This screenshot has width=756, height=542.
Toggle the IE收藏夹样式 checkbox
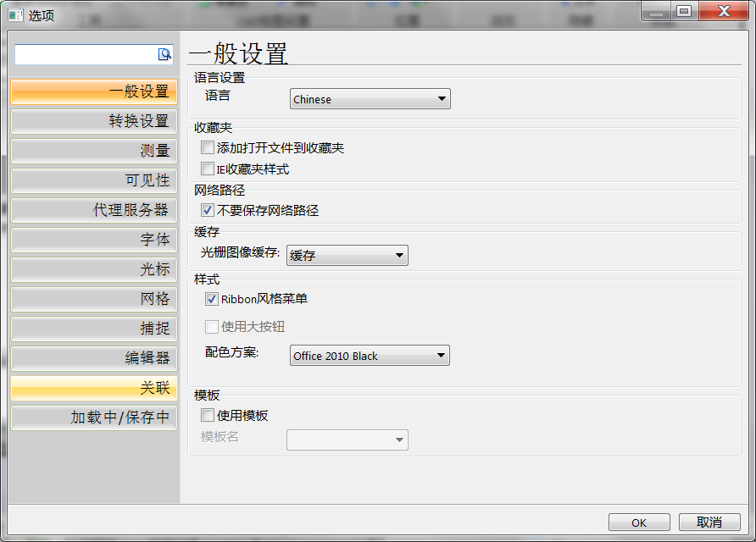[208, 169]
